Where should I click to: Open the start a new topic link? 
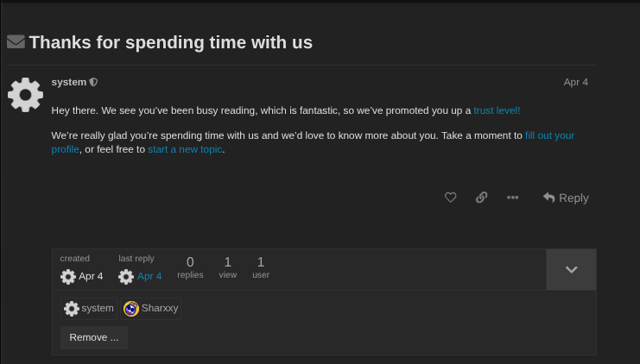(185, 149)
